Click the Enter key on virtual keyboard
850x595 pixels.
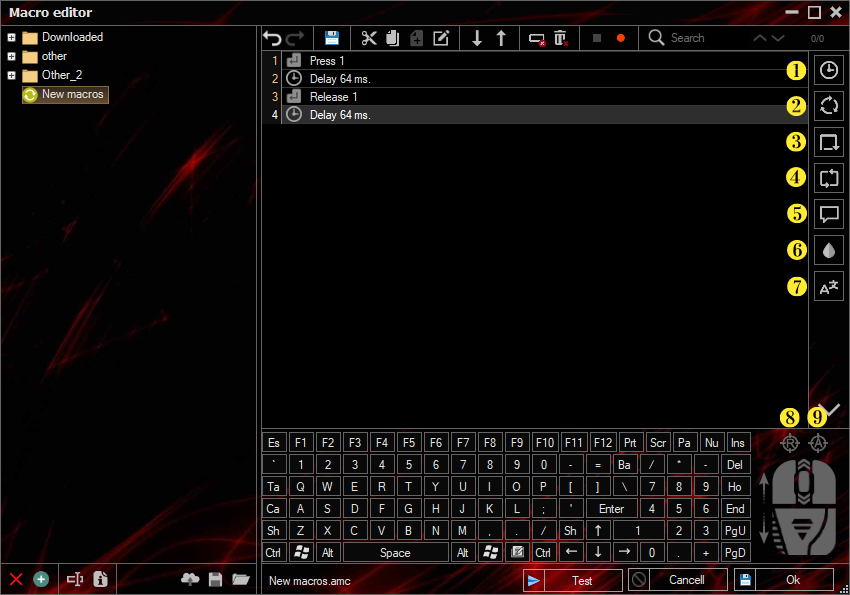click(x=611, y=509)
